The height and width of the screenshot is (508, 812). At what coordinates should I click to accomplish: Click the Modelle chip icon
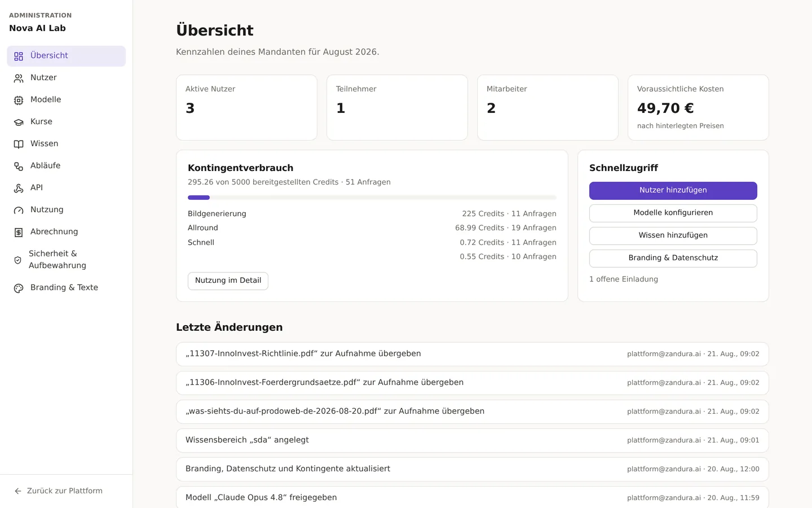[19, 100]
